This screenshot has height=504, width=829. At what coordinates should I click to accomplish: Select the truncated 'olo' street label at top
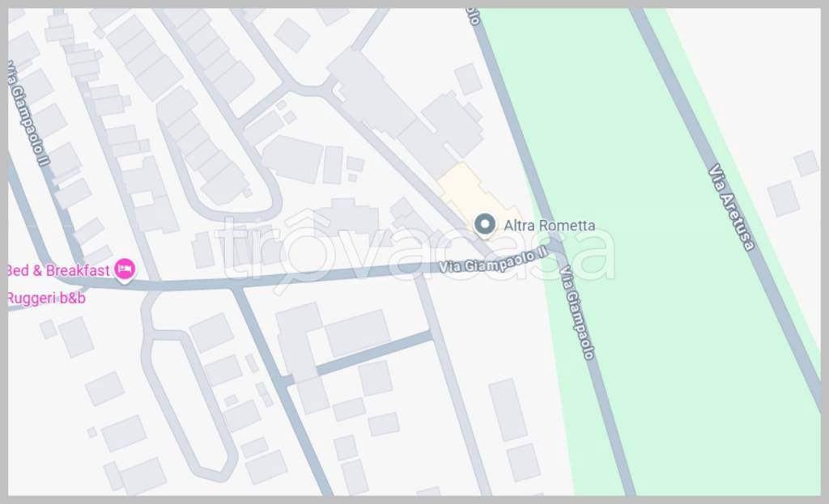473,16
